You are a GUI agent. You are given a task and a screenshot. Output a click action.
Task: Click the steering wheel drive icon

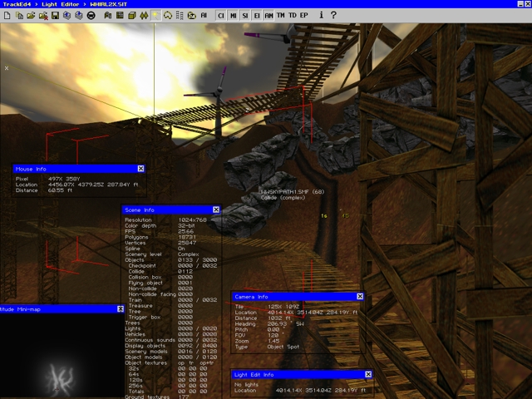[91, 15]
